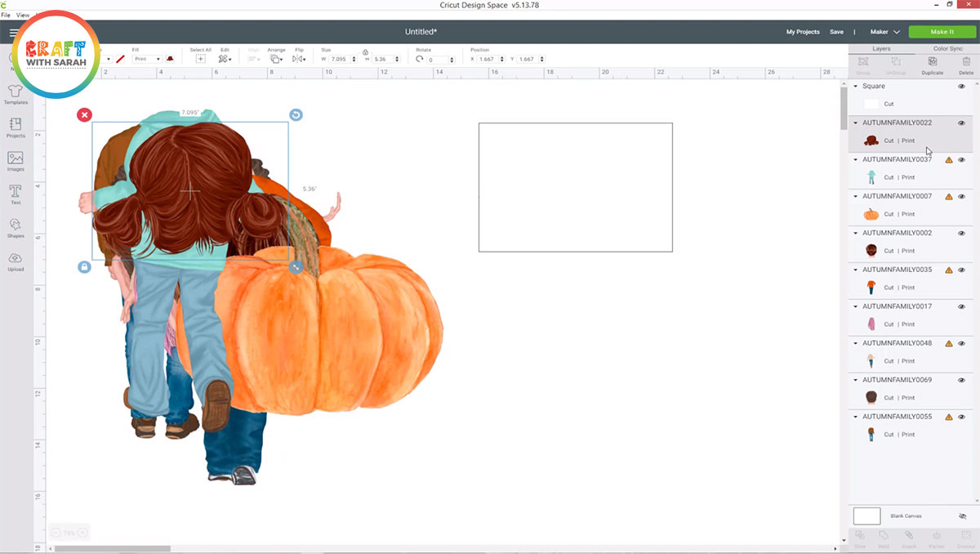Click the Delete trash icon in Layers panel
The image size is (980, 554).
[966, 64]
